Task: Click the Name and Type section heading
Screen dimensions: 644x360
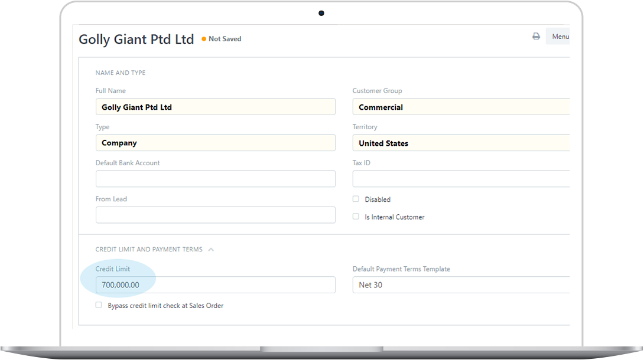Action: 121,73
